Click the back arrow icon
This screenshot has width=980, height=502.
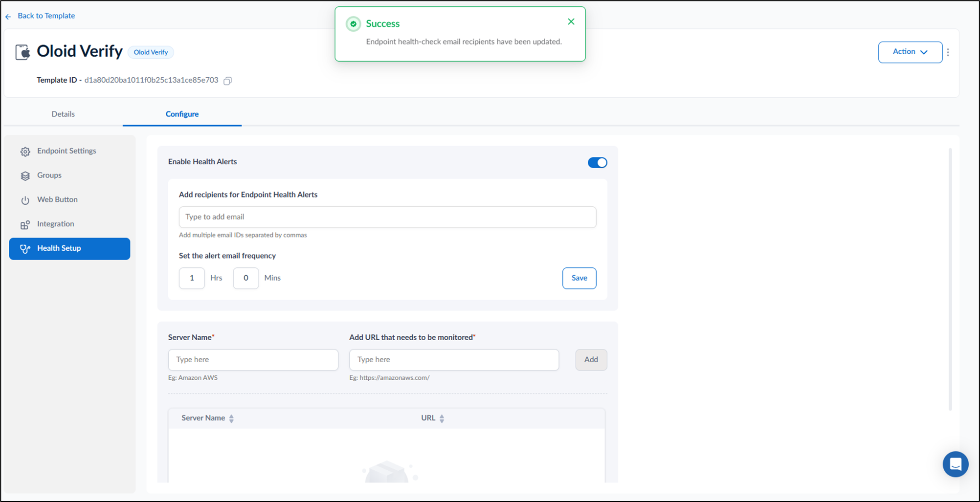(8, 17)
